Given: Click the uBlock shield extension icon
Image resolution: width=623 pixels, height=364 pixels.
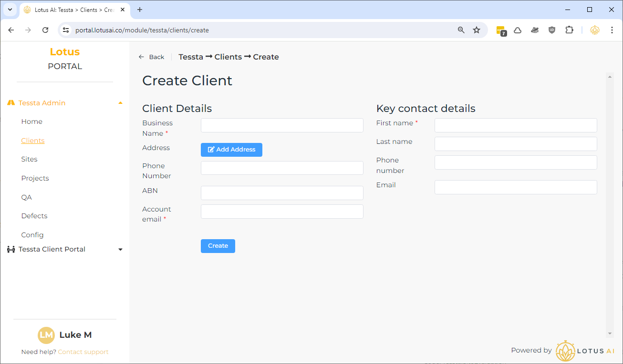Looking at the screenshot, I should (552, 30).
